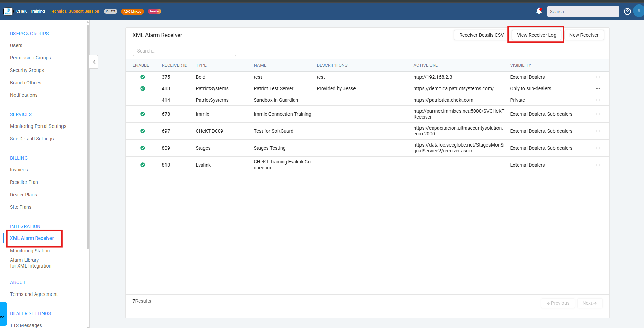The height and width of the screenshot is (328, 644).
Task: Open the more options dots for Evalink receiver 810
Action: (598, 165)
